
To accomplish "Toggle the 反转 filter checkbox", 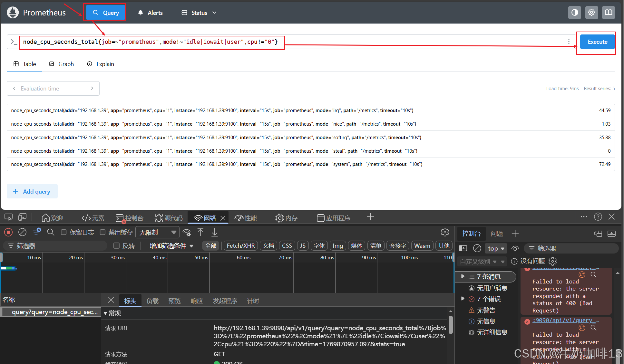I will click(117, 246).
